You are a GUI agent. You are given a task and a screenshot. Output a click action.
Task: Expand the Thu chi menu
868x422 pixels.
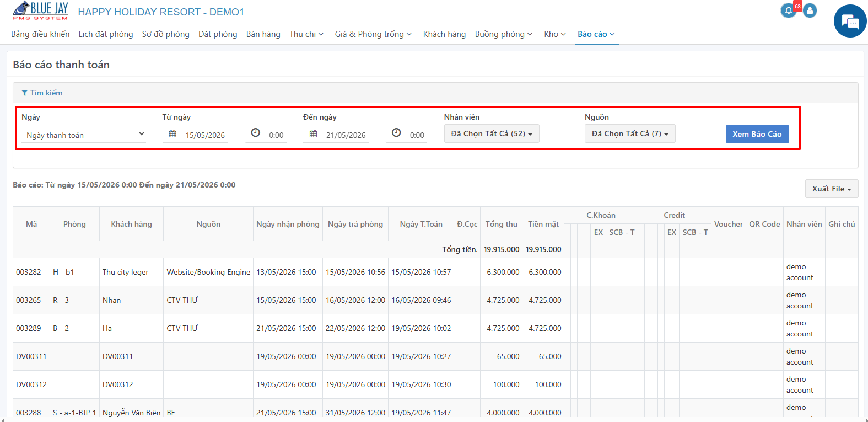pos(306,34)
